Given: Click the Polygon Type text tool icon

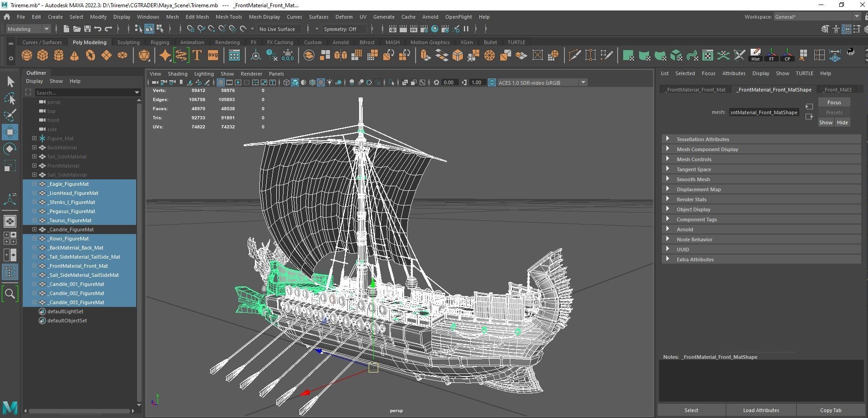Looking at the screenshot, I should tap(197, 56).
